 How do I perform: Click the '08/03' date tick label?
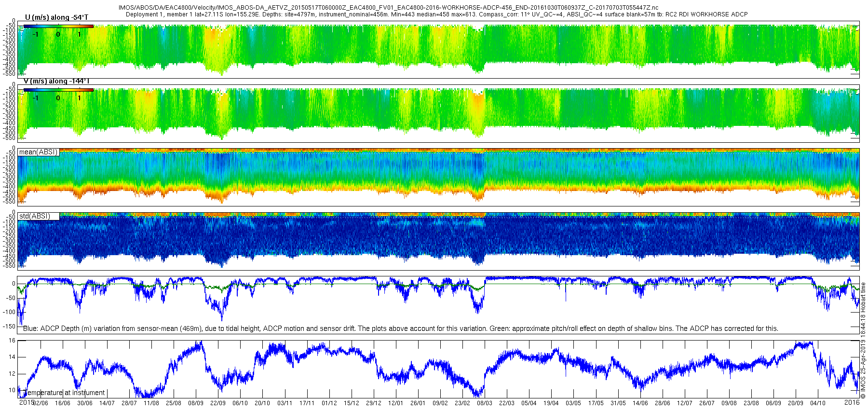(x=485, y=403)
